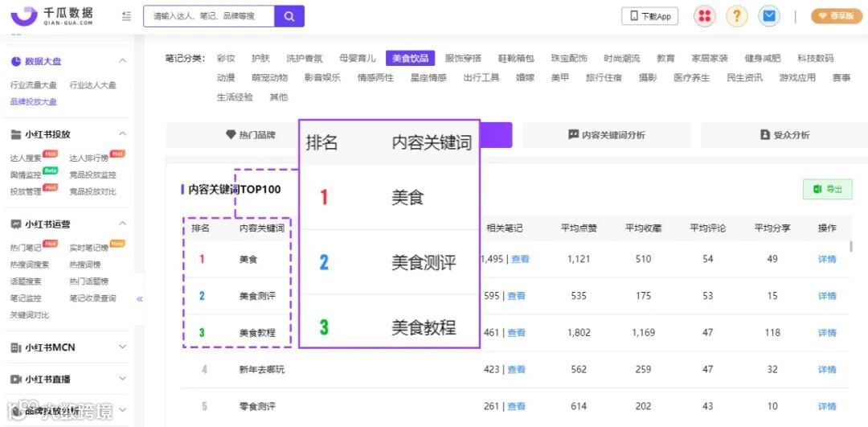868x427 pixels.
Task: Select the 生活经验 note category
Action: [235, 97]
